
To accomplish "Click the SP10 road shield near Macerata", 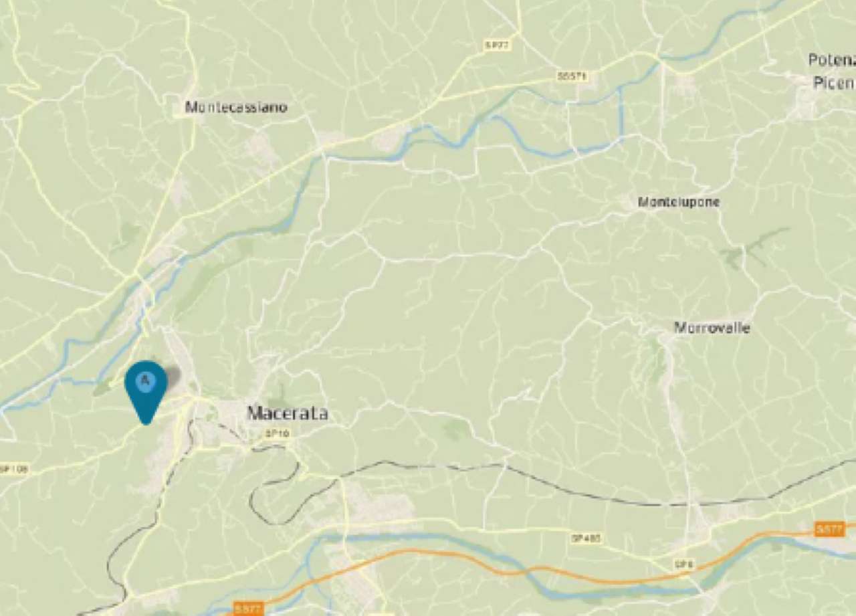I will tap(277, 433).
